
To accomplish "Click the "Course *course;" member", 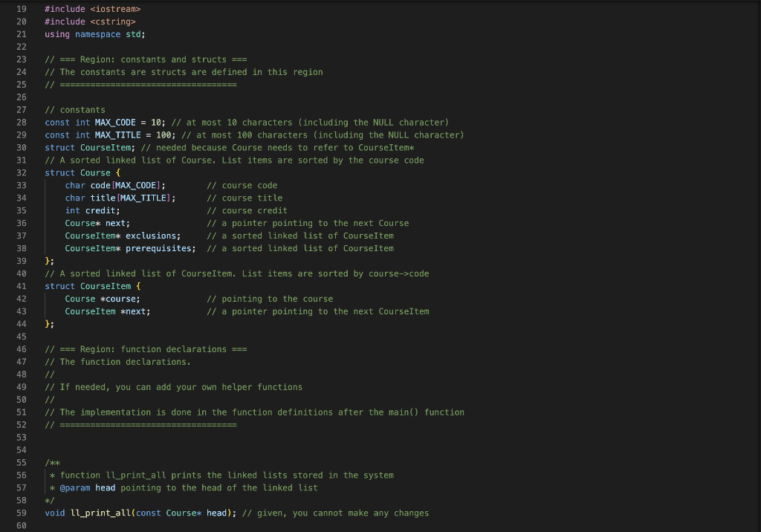I will pyautogui.click(x=103, y=299).
